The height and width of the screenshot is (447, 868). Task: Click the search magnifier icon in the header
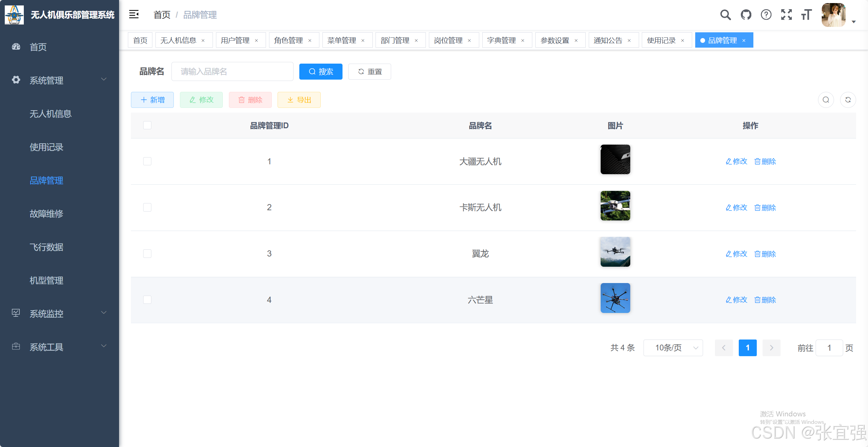[x=725, y=15]
